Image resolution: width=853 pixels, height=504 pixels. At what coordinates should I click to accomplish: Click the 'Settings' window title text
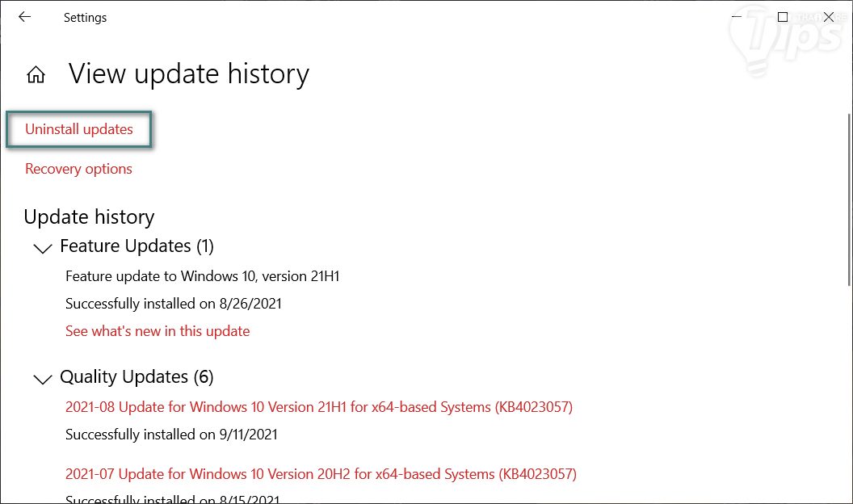coord(85,18)
